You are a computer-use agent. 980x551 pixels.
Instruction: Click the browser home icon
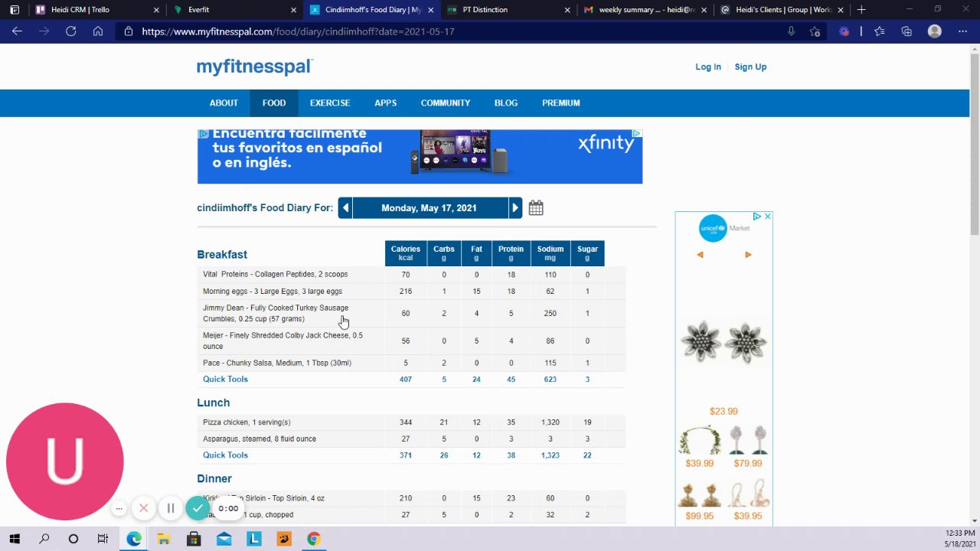point(98,31)
